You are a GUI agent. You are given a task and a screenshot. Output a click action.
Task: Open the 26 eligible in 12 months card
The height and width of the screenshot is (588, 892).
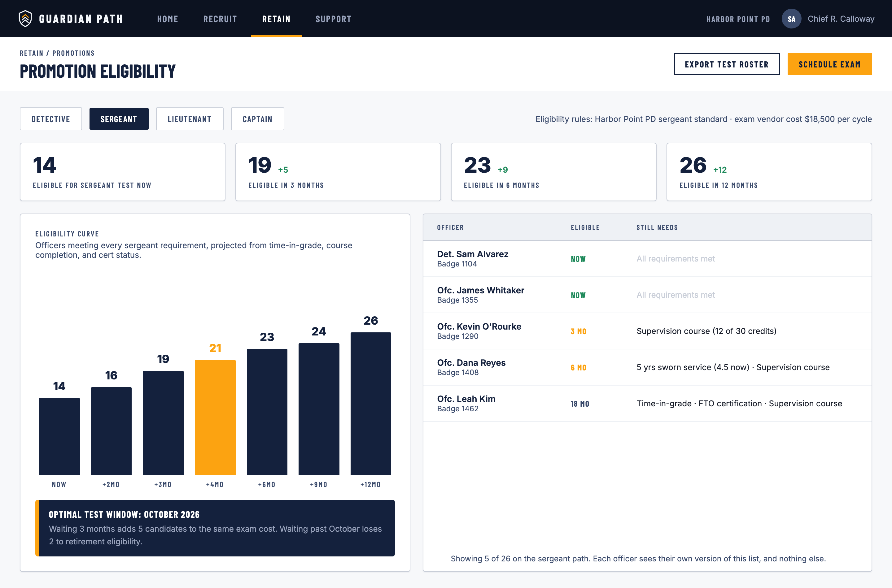click(x=769, y=172)
